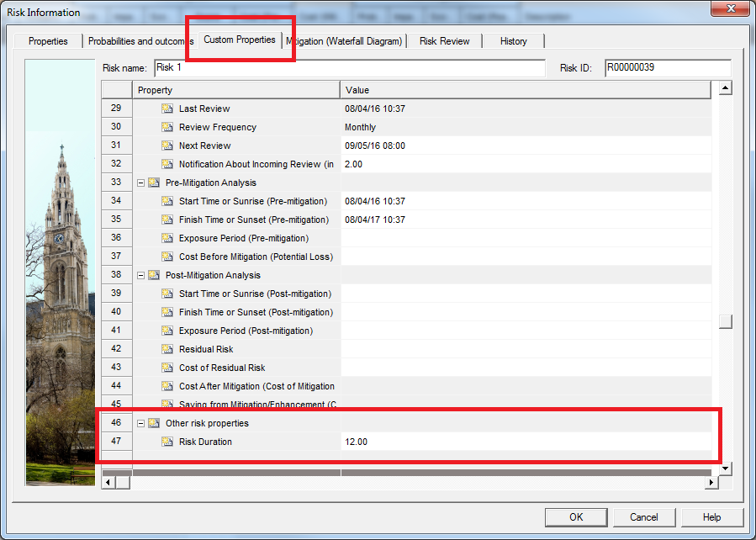The image size is (756, 540).
Task: Click in the Risk name field
Action: tap(348, 68)
